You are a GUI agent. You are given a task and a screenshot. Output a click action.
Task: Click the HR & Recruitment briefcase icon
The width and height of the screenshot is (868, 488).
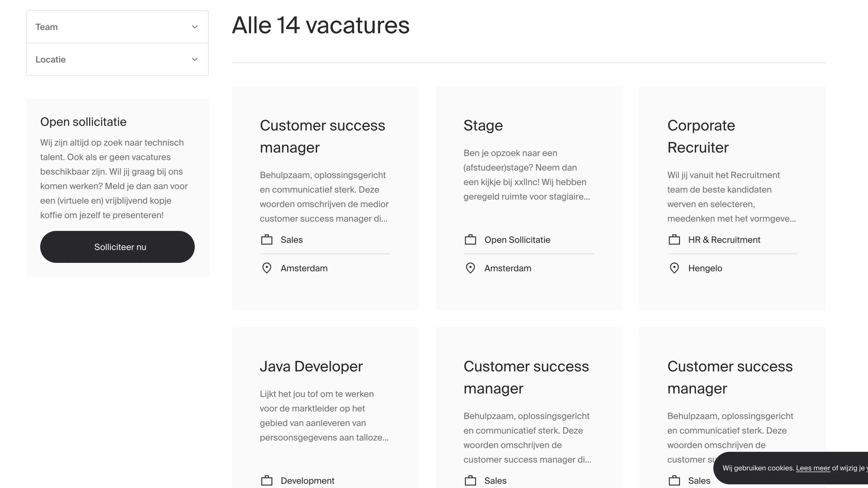pos(675,239)
